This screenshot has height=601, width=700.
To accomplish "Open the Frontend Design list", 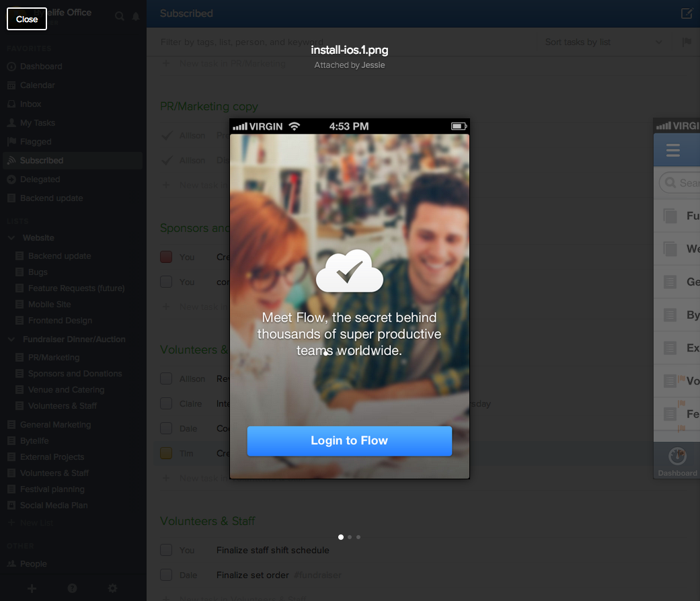I will tap(60, 321).
